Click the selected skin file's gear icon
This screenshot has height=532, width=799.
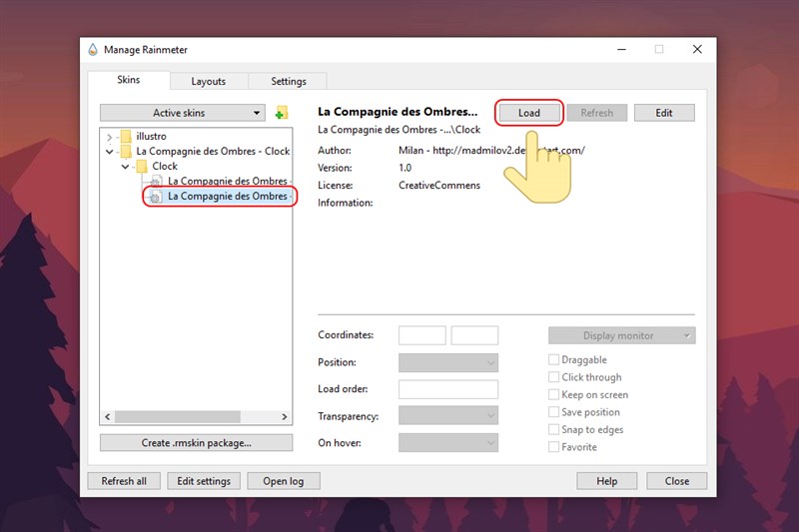156,197
